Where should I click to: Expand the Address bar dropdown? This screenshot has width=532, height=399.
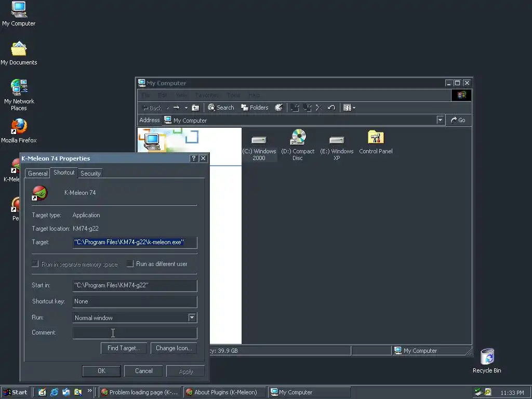[x=440, y=120]
